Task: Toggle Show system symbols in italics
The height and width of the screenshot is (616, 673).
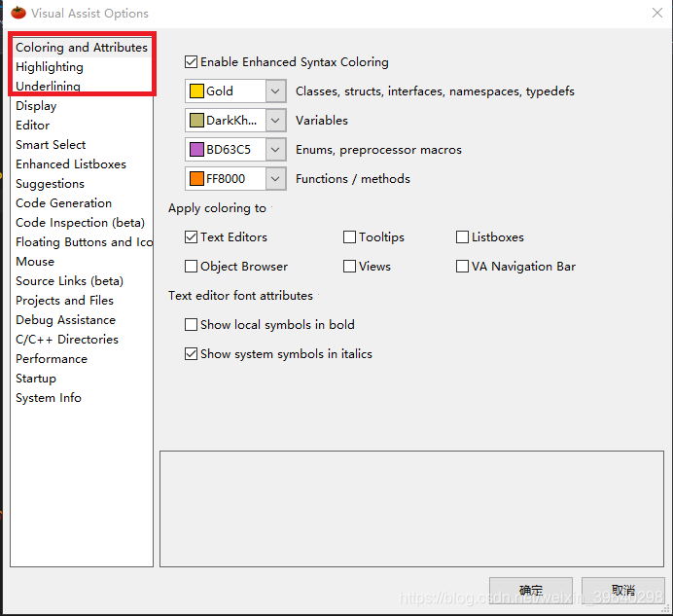Action: pos(191,354)
